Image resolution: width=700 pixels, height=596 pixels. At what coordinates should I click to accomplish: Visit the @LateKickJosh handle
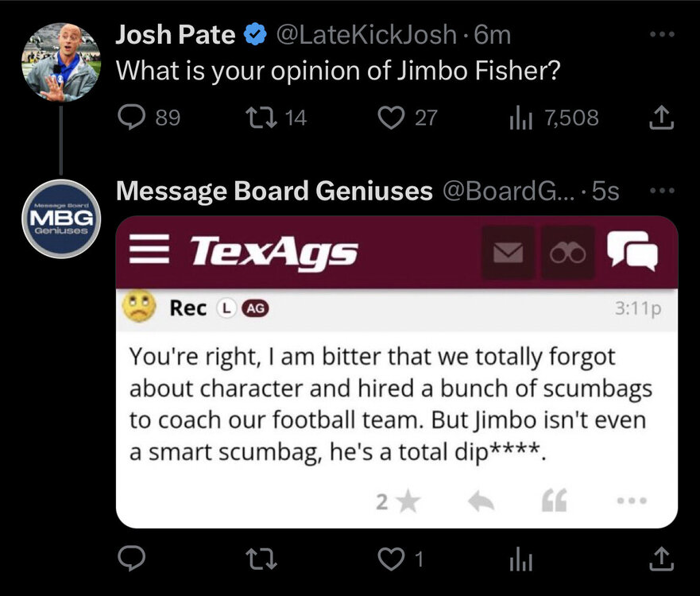click(x=365, y=35)
